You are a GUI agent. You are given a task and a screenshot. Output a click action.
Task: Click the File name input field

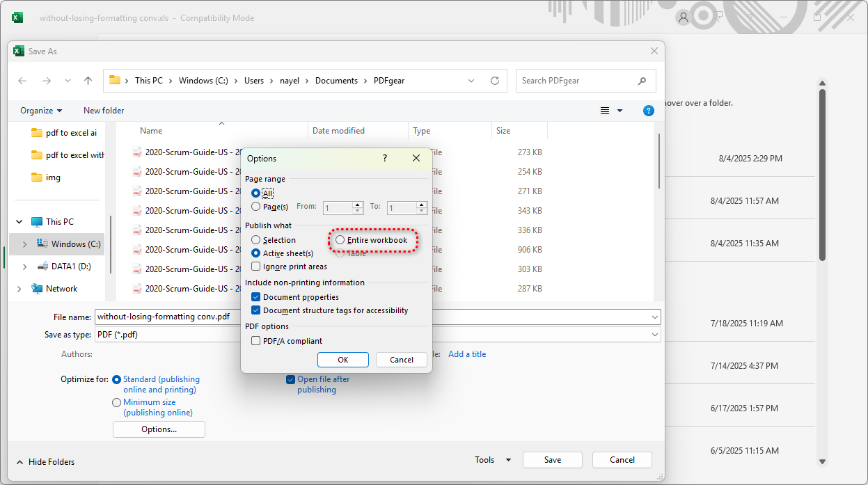[x=167, y=317]
